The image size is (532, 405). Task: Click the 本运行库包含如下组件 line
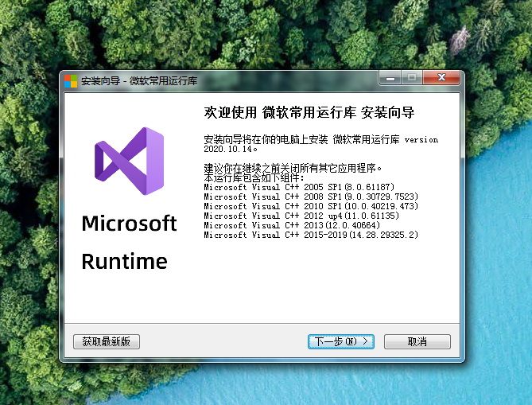[x=254, y=177]
